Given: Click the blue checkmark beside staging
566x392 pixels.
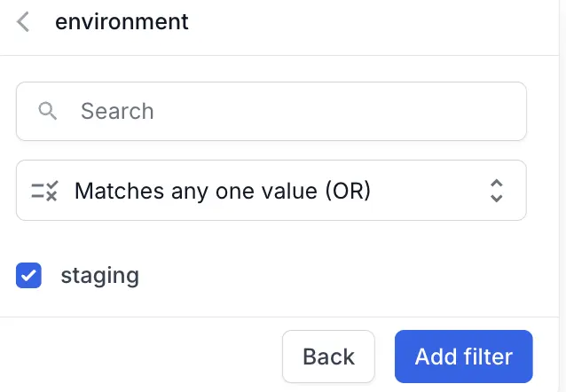Looking at the screenshot, I should point(29,276).
